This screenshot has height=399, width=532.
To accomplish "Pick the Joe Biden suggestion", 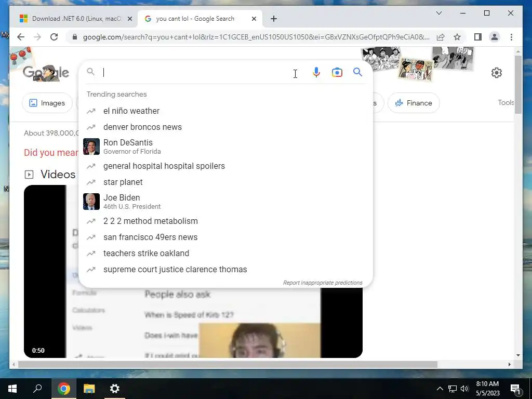I will 225,202.
